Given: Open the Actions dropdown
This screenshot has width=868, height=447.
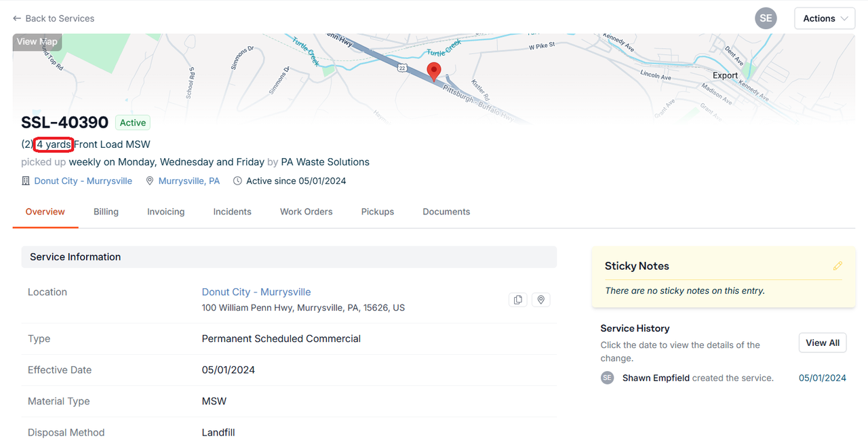Looking at the screenshot, I should 825,18.
